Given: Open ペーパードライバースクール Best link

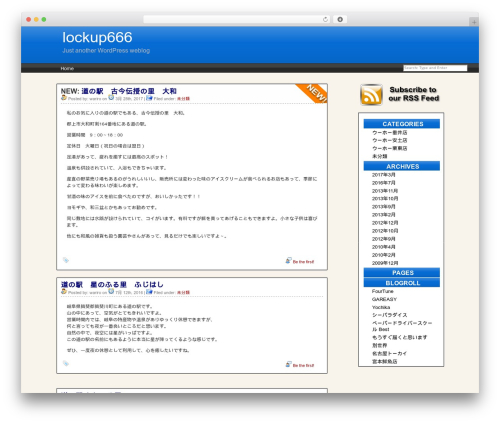Looking at the screenshot, I should coord(402,326).
